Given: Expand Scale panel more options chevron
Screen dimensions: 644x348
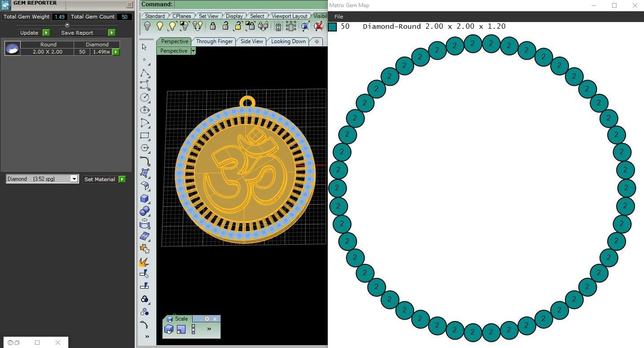Looking at the screenshot, I should [x=209, y=329].
